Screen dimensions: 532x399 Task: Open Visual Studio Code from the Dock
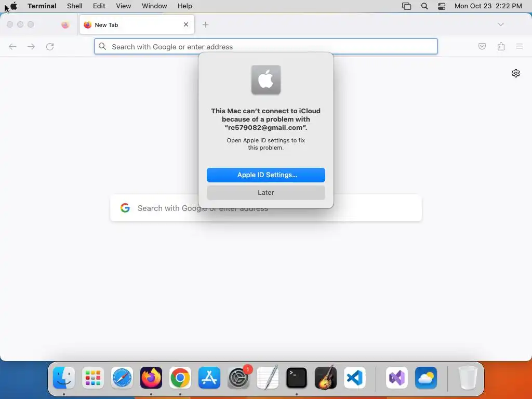355,378
